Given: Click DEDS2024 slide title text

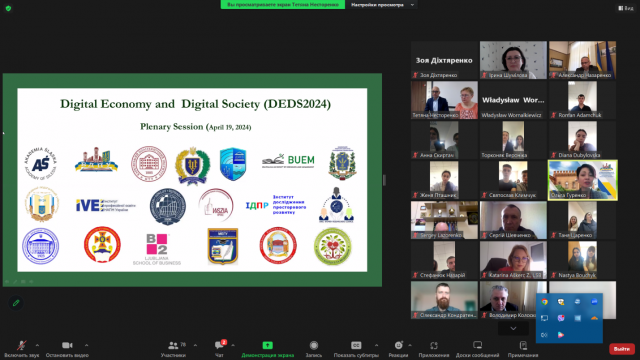Looking at the screenshot, I should (196, 104).
